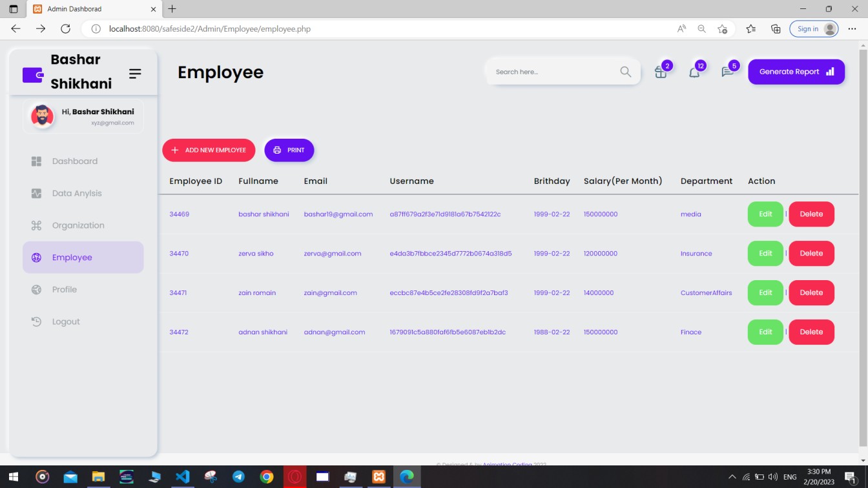Image resolution: width=868 pixels, height=488 pixels.
Task: Edit employee bashar shikhani's record
Action: 765,214
